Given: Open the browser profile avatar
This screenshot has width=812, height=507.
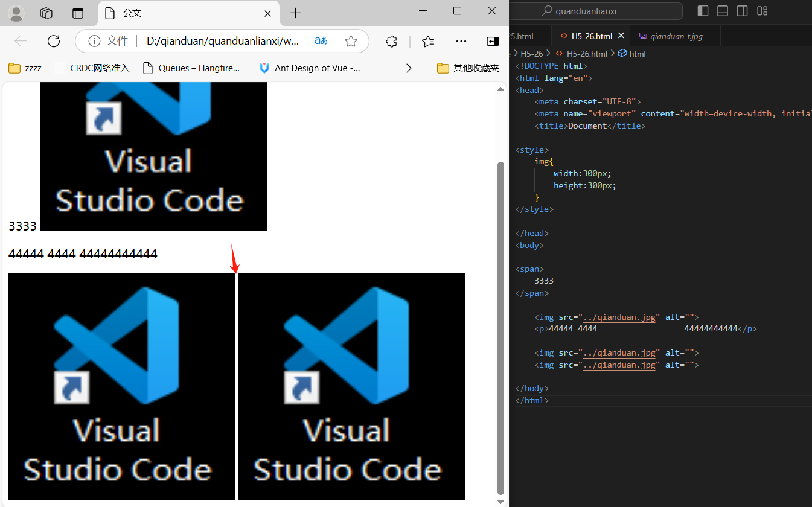Looking at the screenshot, I should point(16,13).
